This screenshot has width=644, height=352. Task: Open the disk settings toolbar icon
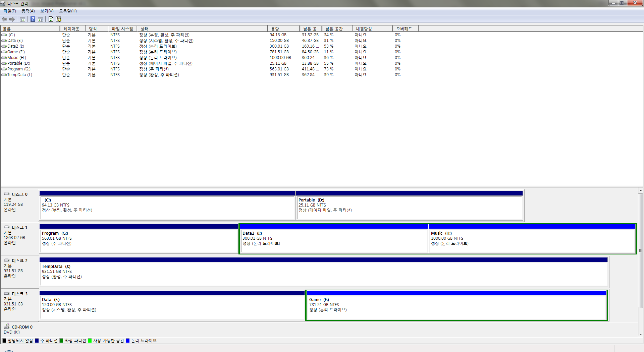pos(59,19)
